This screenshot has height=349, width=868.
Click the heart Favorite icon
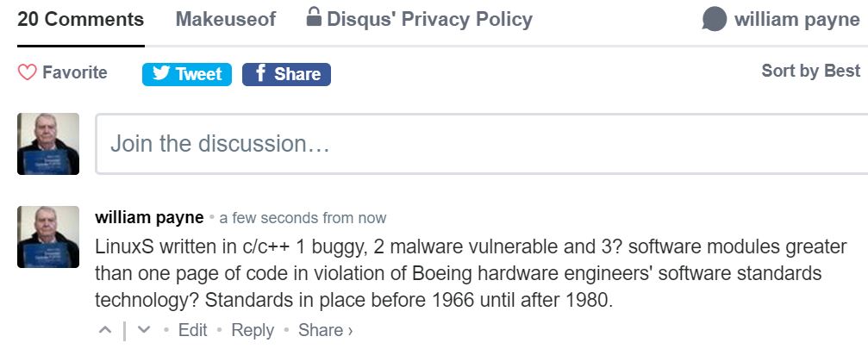tap(27, 72)
